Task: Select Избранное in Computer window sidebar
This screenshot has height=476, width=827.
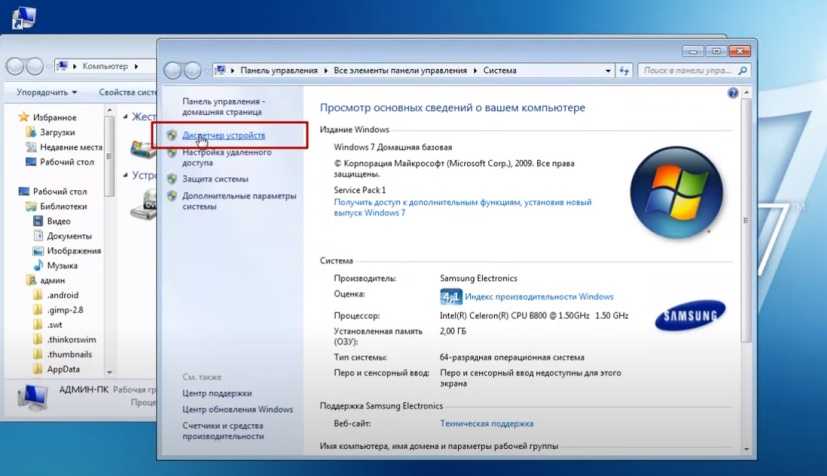Action: [54, 118]
